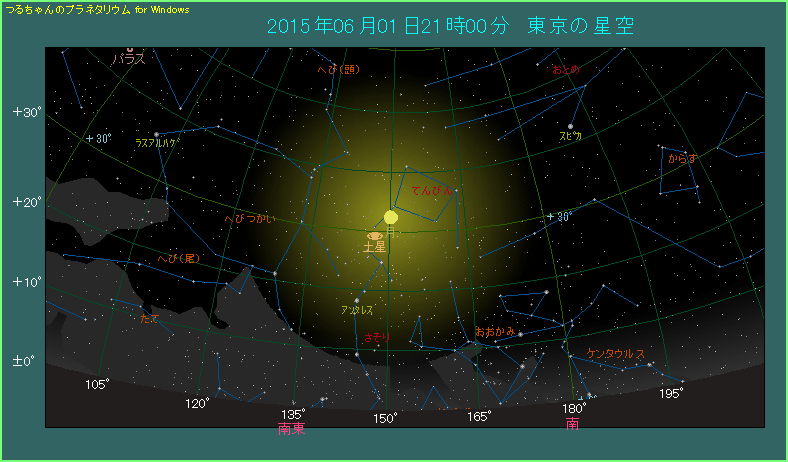The height and width of the screenshot is (462, 788).
Task: Click the 150° azimuth label
Action: pos(386,416)
